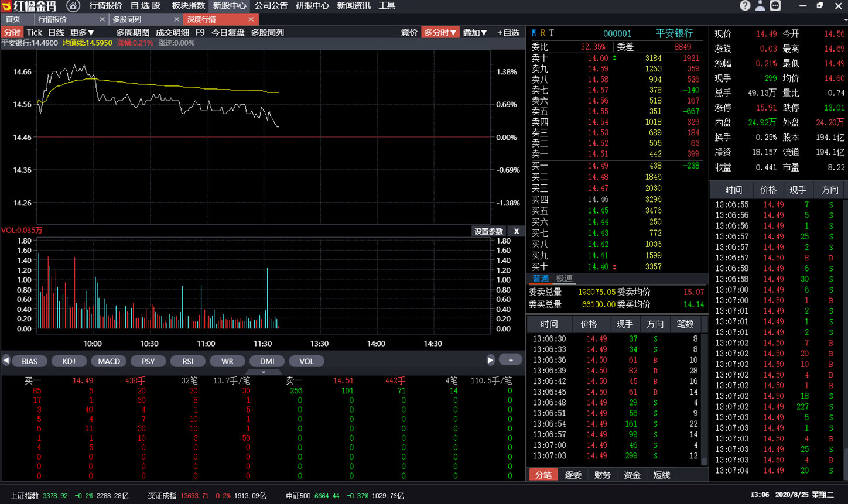Click the home icon beside the logo
The width and height of the screenshot is (848, 504).
point(73,6)
